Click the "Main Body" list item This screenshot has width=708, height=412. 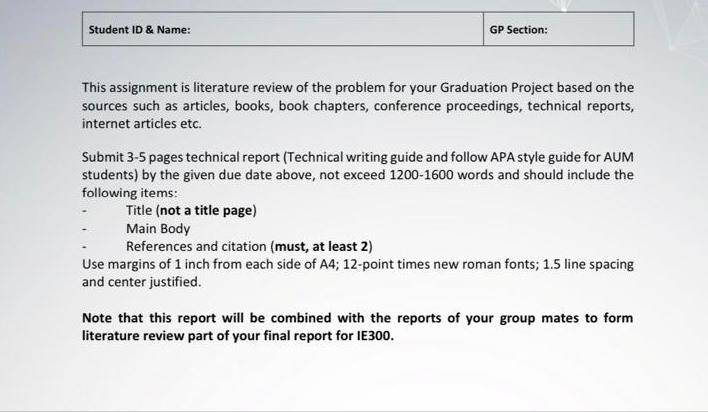158,229
